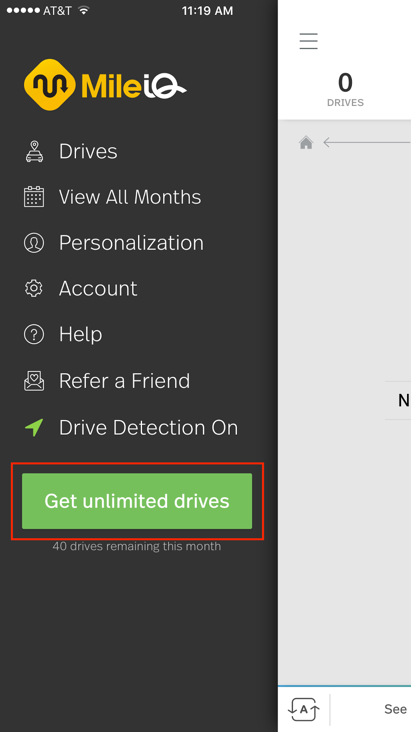Tap the Refer a Friend envelope icon
The image size is (411, 732).
(x=34, y=380)
